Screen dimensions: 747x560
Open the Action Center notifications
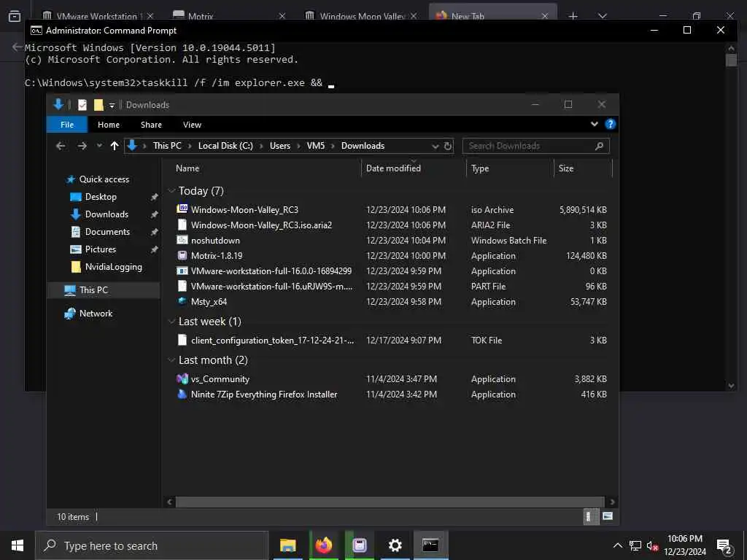point(724,546)
